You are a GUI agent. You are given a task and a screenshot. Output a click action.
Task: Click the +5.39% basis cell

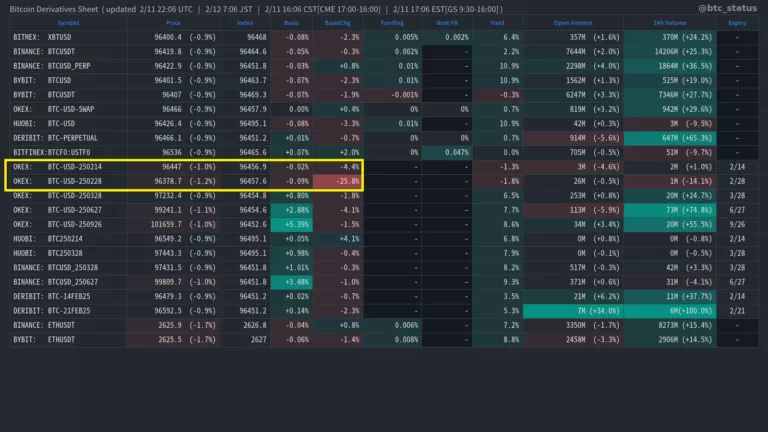[x=291, y=224]
